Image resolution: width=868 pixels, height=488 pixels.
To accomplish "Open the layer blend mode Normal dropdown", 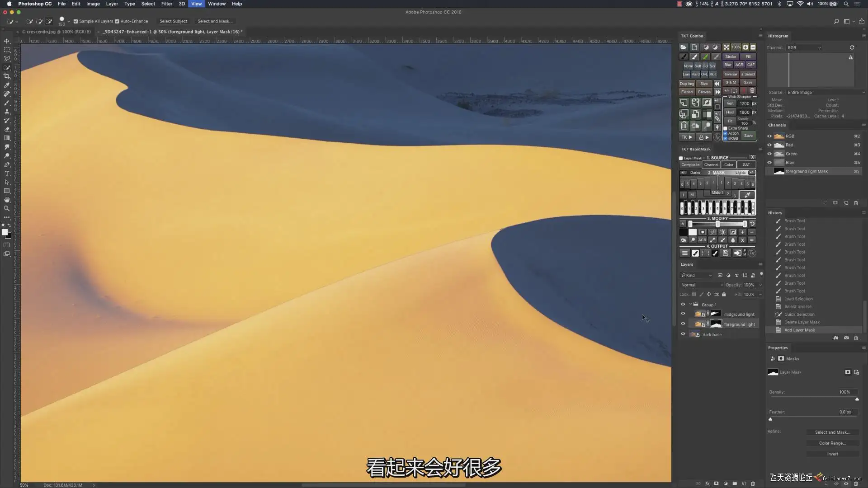I will pos(701,285).
